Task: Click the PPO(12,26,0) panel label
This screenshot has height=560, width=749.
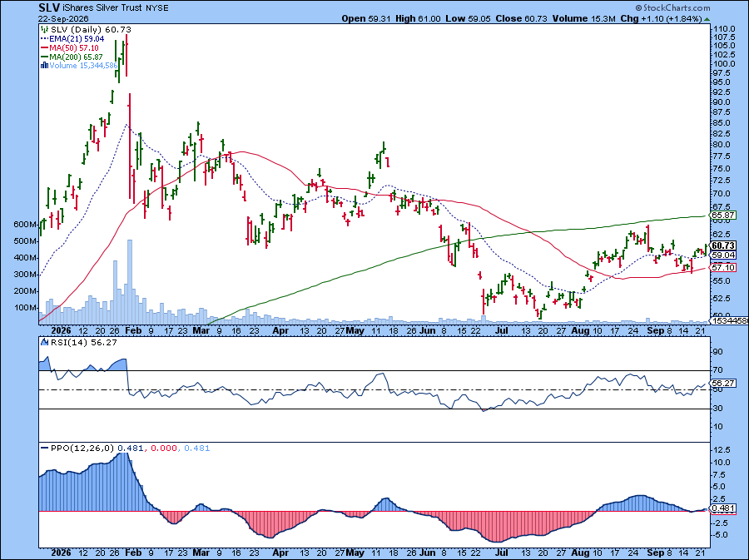Action: point(82,448)
